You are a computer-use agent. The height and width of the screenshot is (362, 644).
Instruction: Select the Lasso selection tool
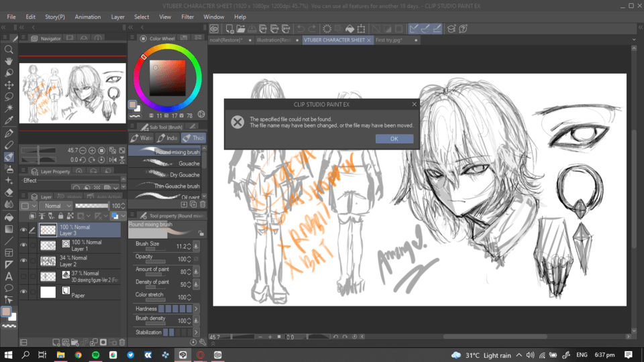tap(9, 97)
